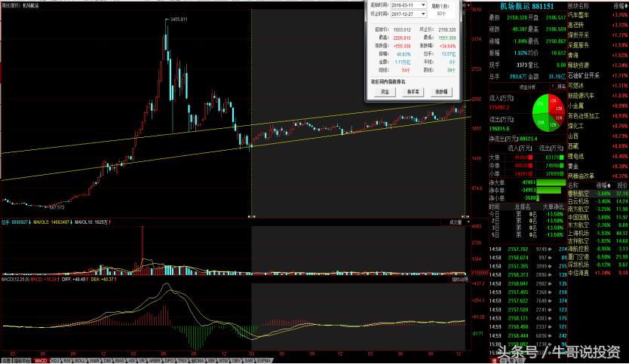Open the 汽车整车 sector row

point(598,15)
